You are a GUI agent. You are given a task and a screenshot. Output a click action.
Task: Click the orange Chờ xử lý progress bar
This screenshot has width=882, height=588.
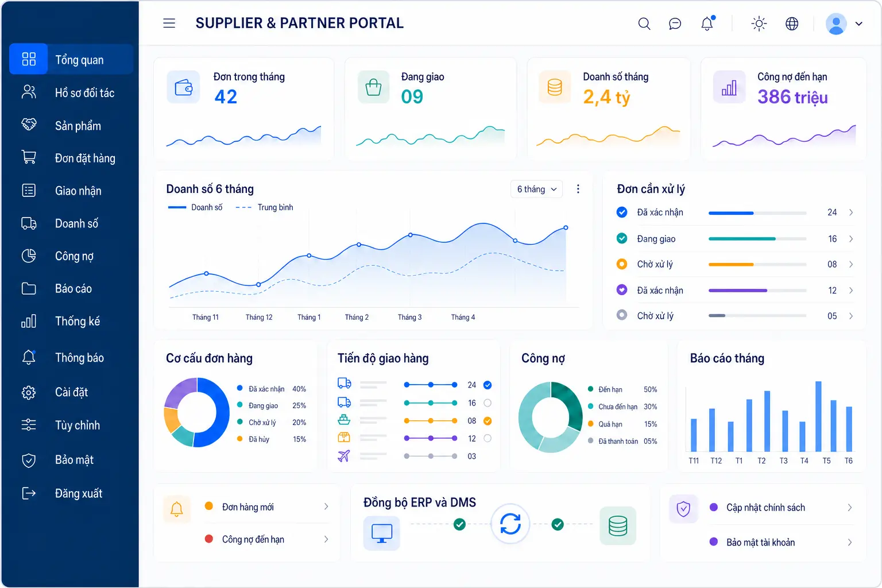click(x=757, y=265)
